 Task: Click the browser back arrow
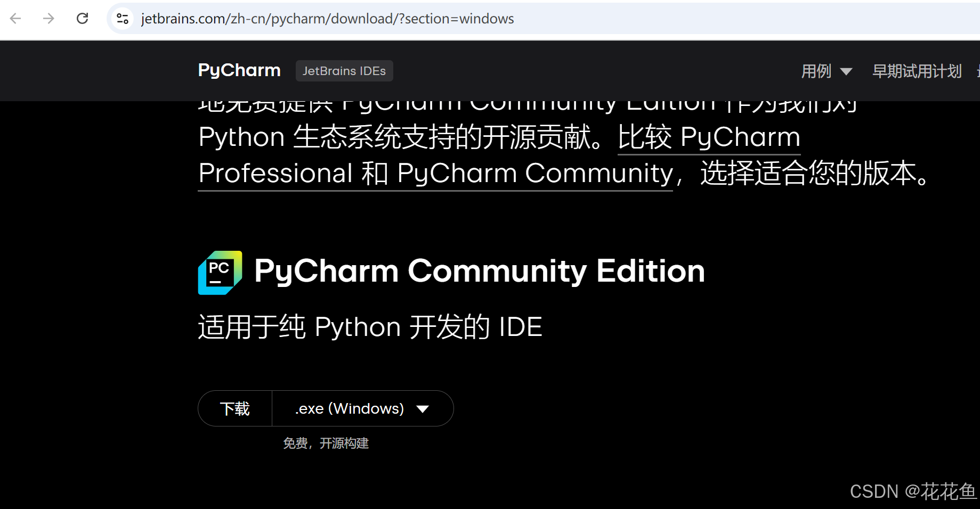[15, 19]
